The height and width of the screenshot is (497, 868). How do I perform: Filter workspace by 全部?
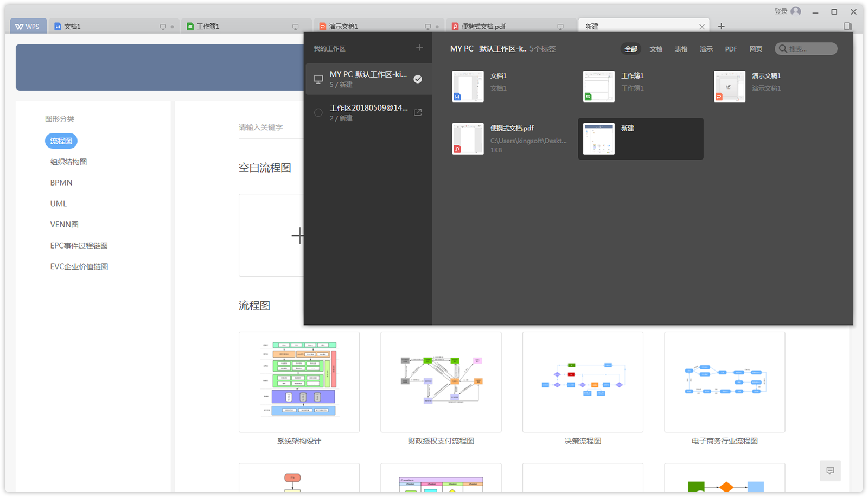coord(631,49)
